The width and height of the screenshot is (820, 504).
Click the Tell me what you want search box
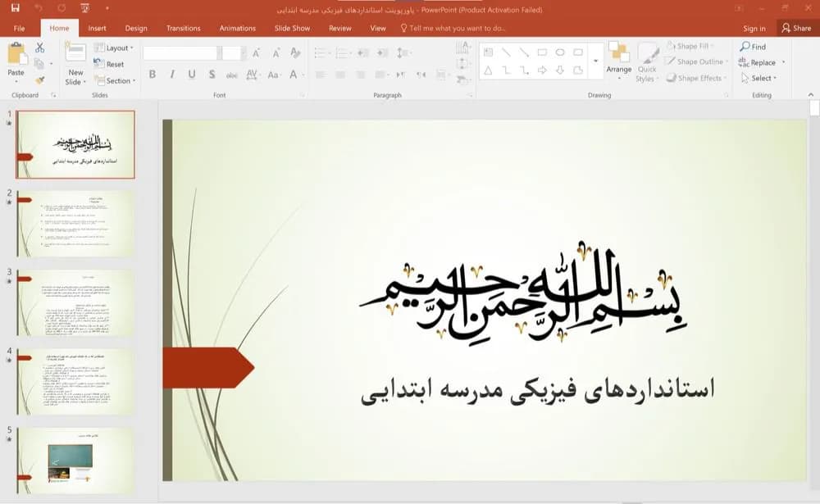pos(453,28)
